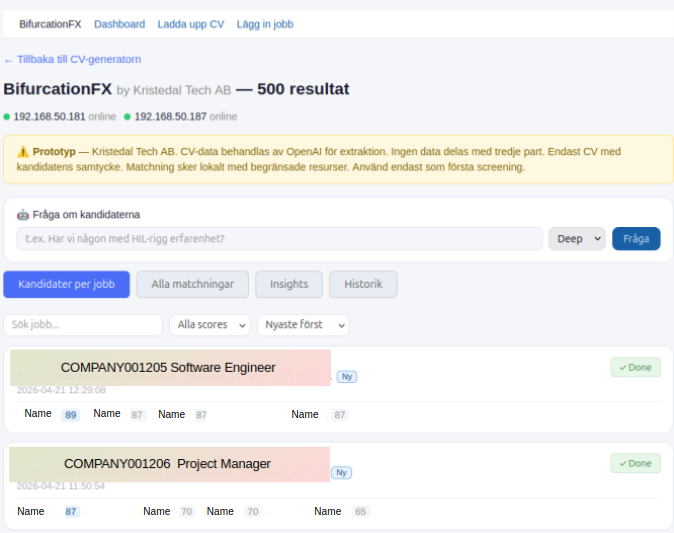Click the warning icon in Prototyp banner
The width and height of the screenshot is (674, 533).
click(23, 151)
